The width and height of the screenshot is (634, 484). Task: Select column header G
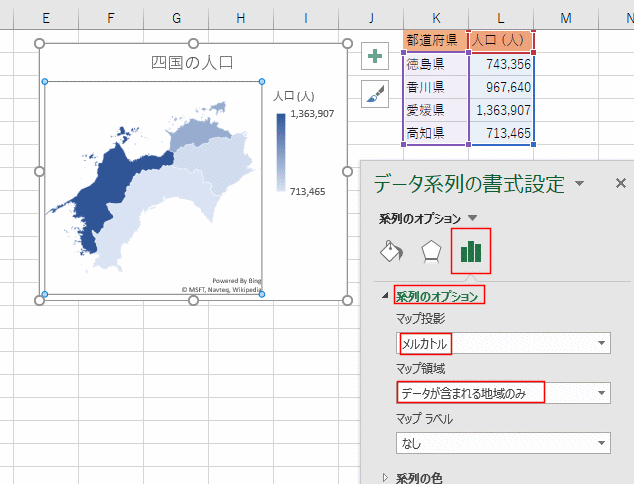click(x=176, y=17)
